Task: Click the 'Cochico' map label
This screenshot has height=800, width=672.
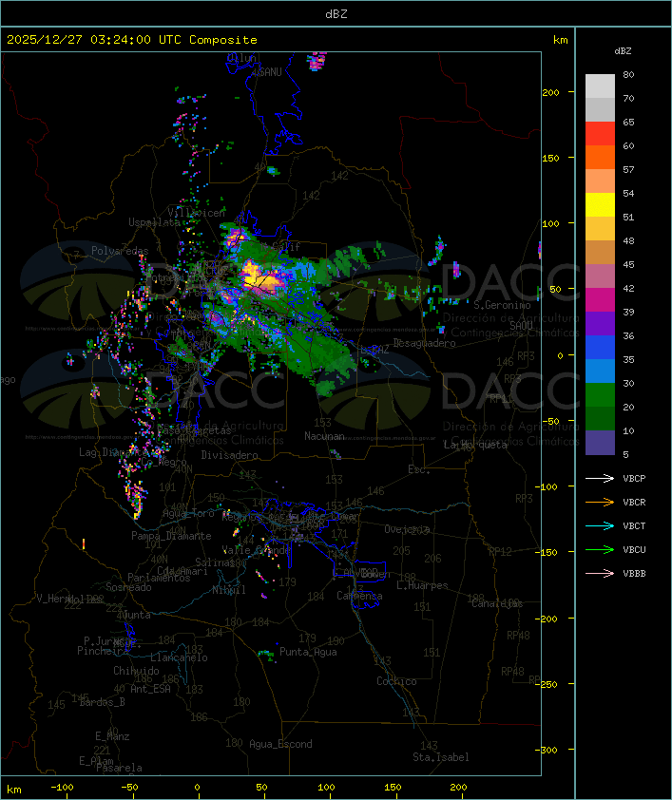Action: pyautogui.click(x=396, y=681)
